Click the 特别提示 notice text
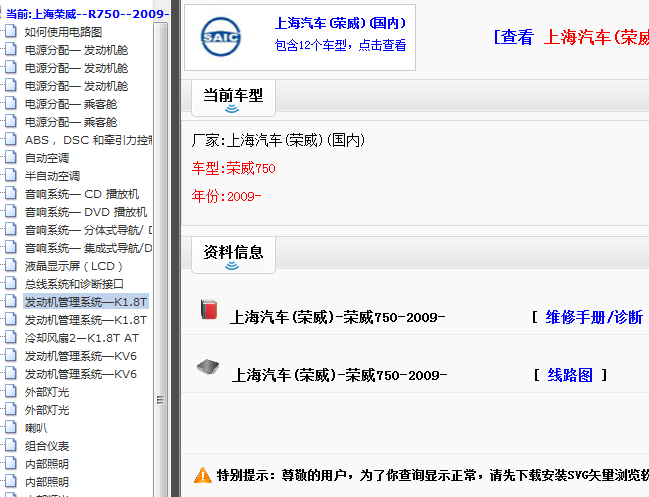The height and width of the screenshot is (497, 649). (x=433, y=475)
